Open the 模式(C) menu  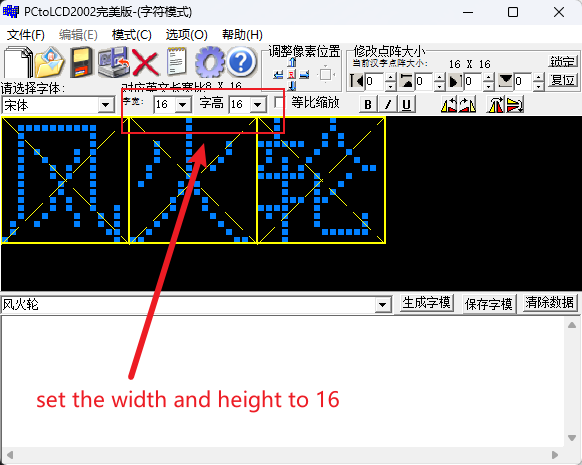[x=132, y=35]
